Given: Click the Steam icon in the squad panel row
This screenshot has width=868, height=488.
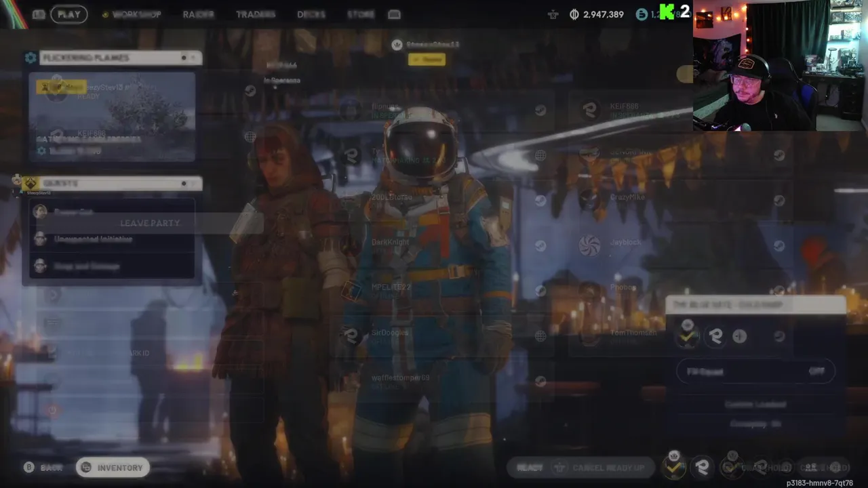Looking at the screenshot, I should (x=779, y=336).
